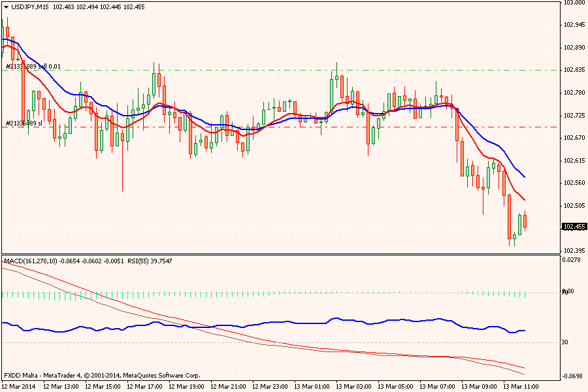This screenshot has width=588, height=392.
Task: Click the 102.395 price scale label
Action: click(x=573, y=251)
